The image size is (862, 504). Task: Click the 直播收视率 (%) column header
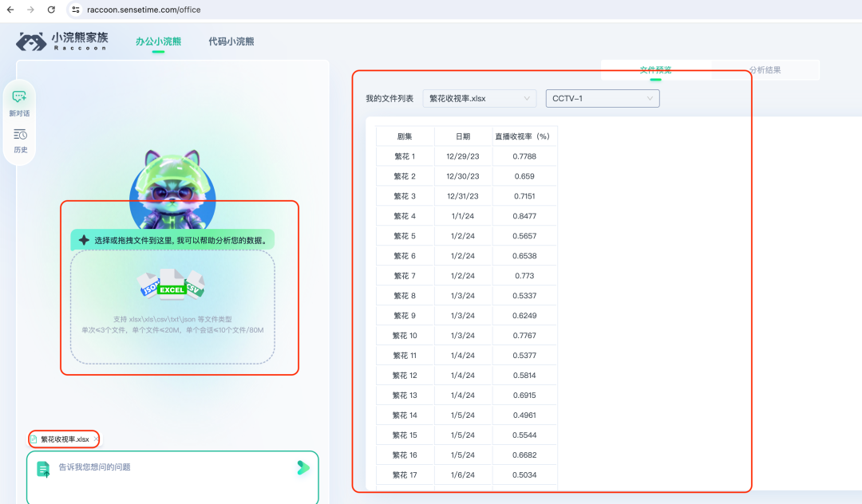(x=524, y=136)
